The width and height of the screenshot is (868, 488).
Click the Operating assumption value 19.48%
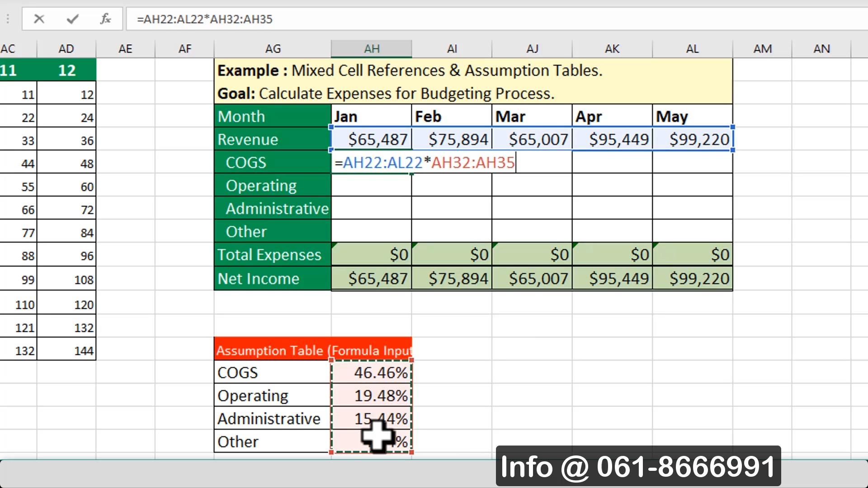coord(372,395)
